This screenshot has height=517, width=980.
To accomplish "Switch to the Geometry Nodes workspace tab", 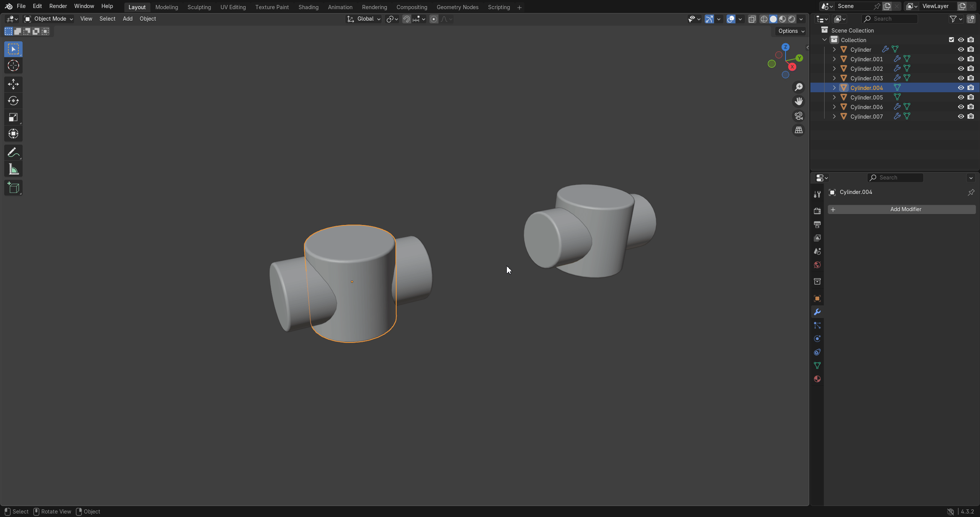I will pyautogui.click(x=457, y=7).
